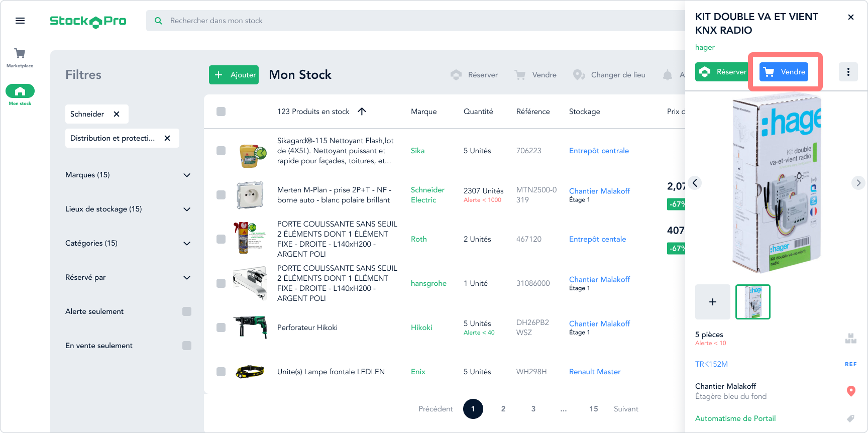Go to page 15

point(594,409)
